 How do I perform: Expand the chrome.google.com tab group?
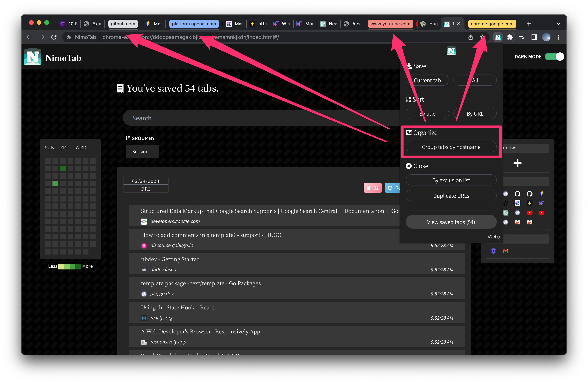click(492, 24)
